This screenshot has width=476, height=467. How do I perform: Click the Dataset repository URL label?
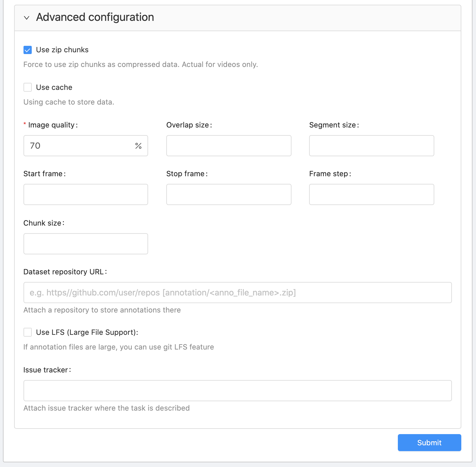pos(63,272)
